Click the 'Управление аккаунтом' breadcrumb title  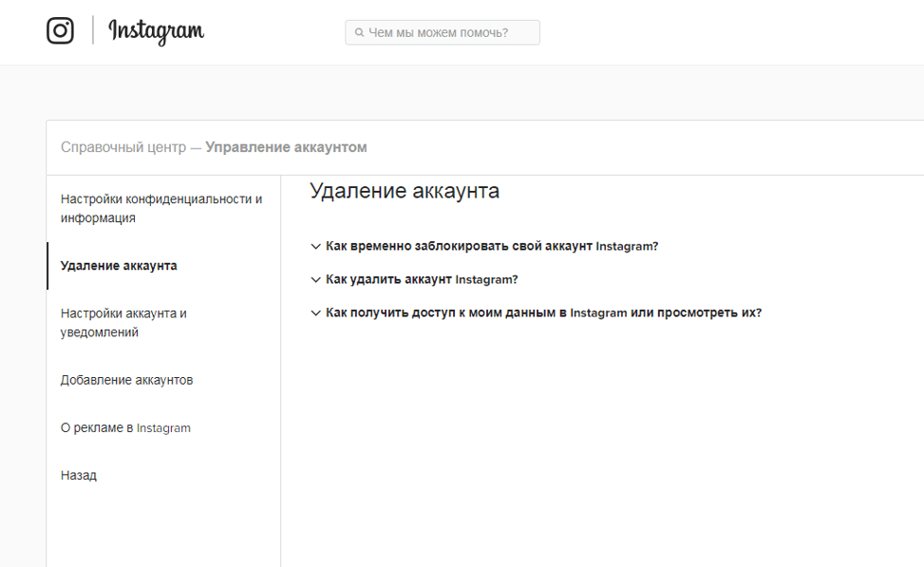[x=286, y=147]
